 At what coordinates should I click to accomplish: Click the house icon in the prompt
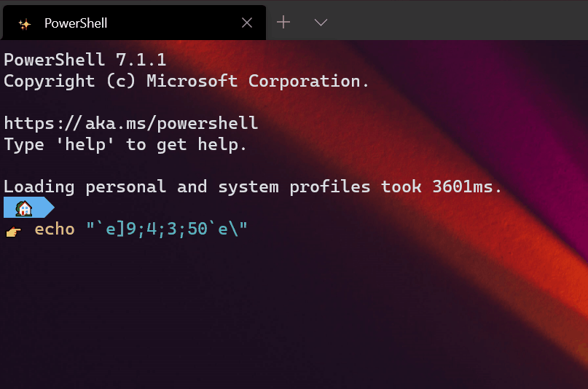(24, 208)
